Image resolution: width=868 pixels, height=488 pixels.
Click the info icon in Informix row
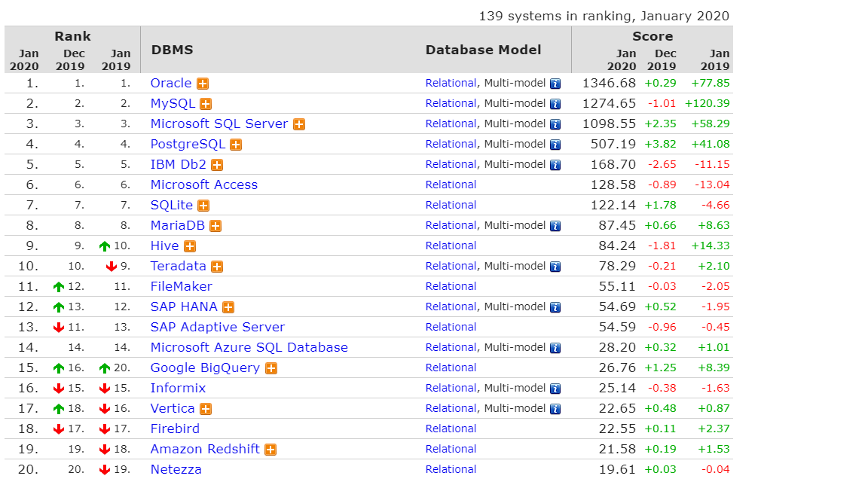(x=555, y=389)
